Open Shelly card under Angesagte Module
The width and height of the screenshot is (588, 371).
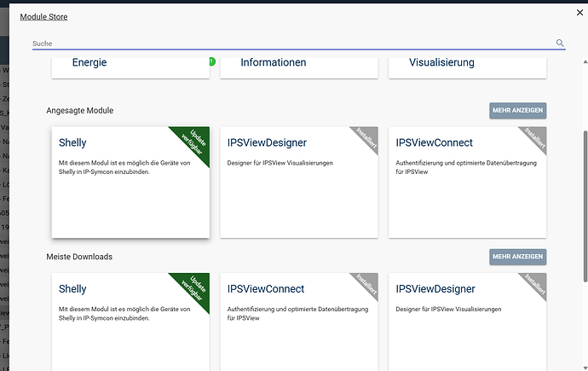[x=130, y=183]
